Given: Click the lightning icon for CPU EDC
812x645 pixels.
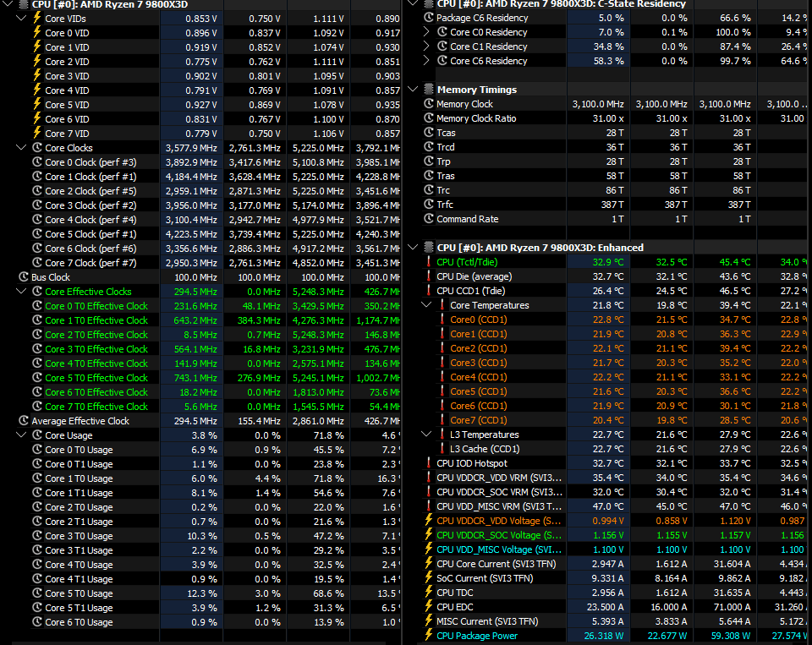Looking at the screenshot, I should tap(429, 607).
